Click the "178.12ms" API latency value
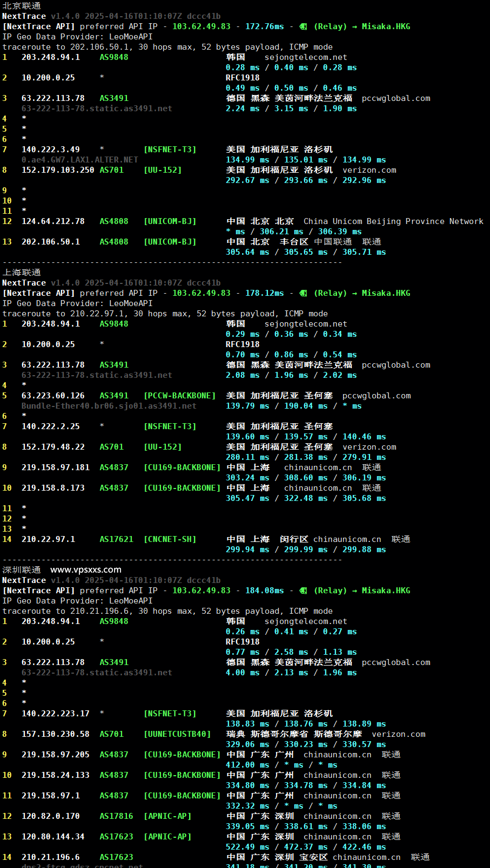 (x=265, y=293)
